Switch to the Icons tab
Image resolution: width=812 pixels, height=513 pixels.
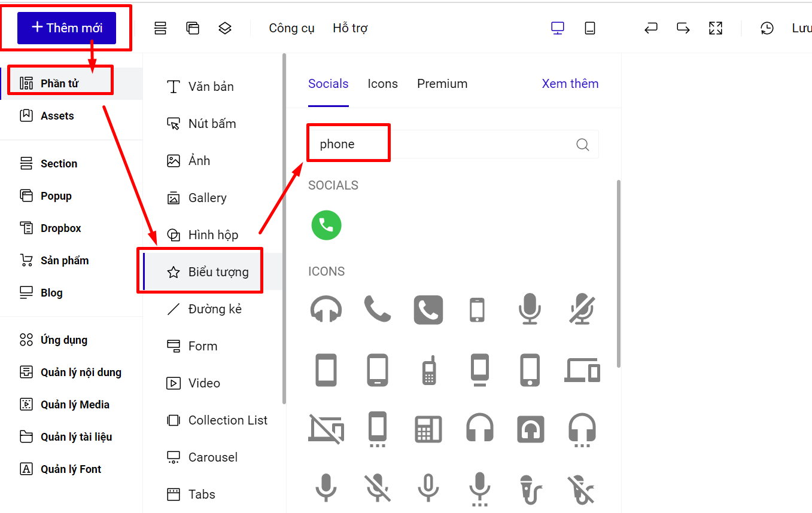tap(382, 84)
